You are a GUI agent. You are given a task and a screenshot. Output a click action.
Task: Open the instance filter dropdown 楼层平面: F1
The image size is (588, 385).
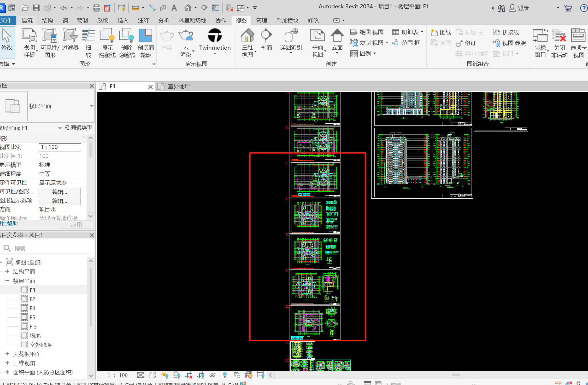pos(60,128)
